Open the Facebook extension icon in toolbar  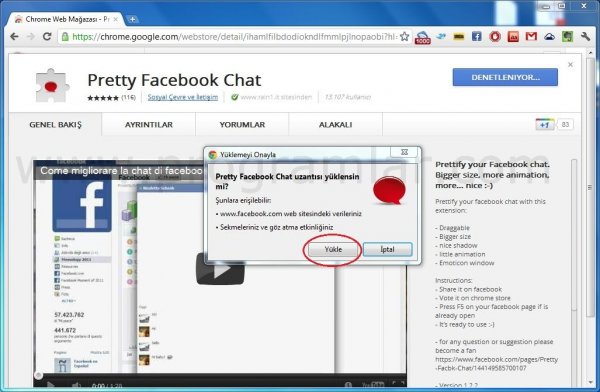pos(476,37)
